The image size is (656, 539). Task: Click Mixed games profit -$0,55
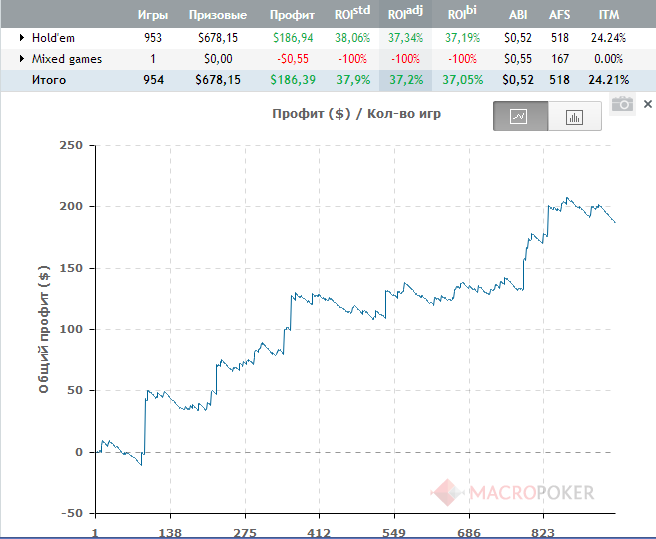[293, 59]
